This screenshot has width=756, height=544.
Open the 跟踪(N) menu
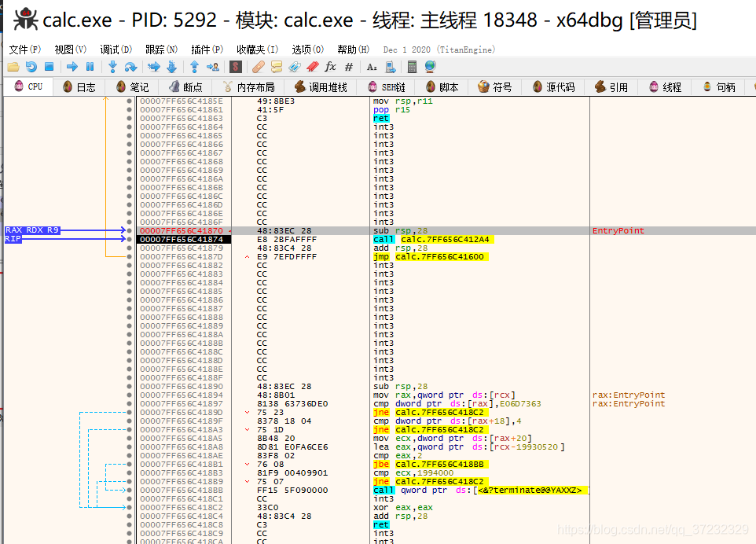tap(162, 50)
